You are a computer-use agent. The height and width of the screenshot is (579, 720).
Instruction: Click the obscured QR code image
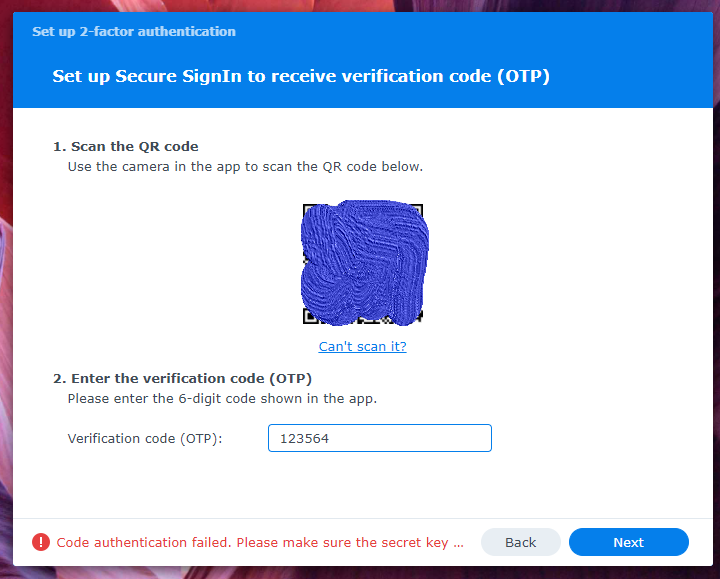364,265
